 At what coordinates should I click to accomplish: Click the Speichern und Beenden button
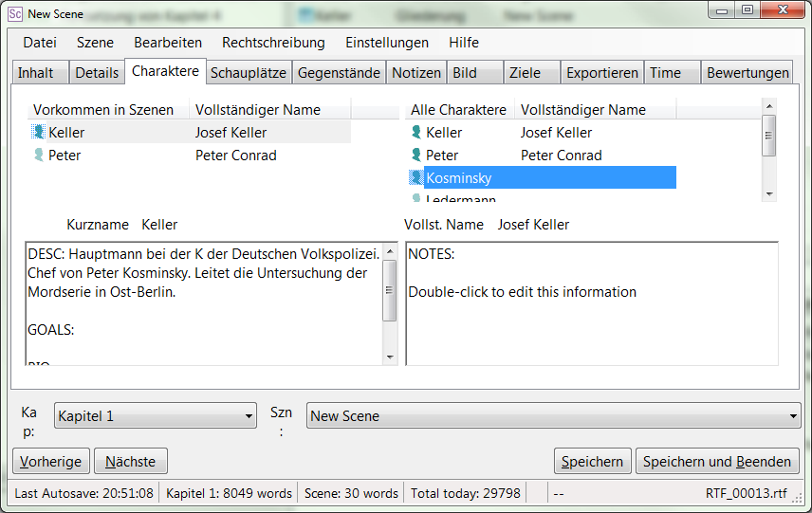(x=716, y=462)
